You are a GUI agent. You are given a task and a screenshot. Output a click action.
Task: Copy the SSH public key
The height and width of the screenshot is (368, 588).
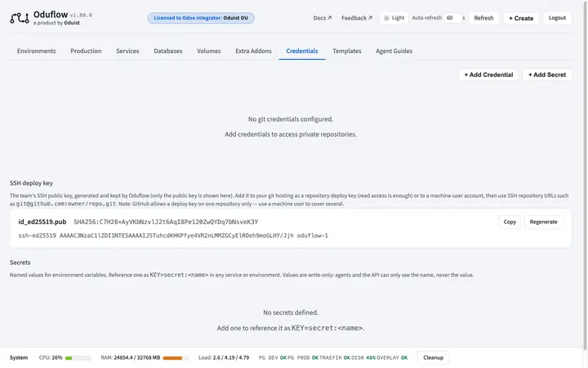[x=510, y=222]
